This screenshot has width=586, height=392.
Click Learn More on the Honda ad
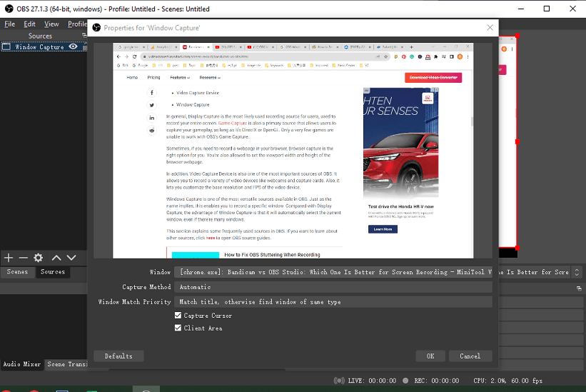(383, 229)
